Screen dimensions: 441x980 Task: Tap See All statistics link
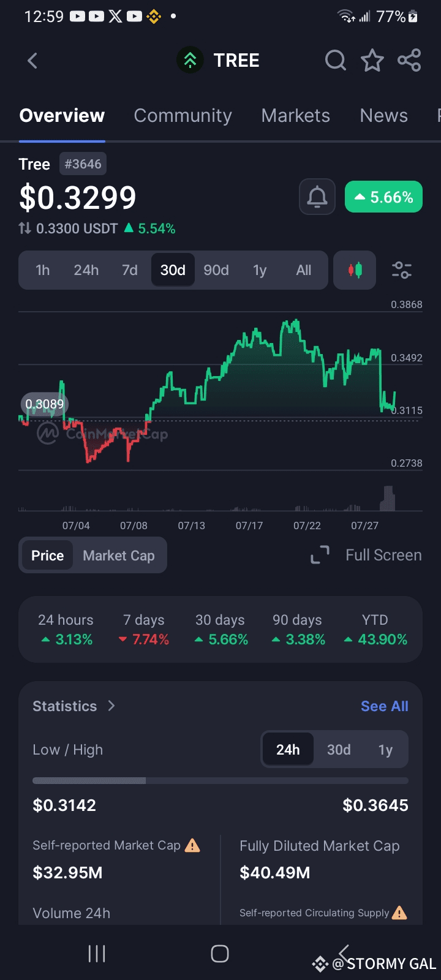click(x=384, y=706)
